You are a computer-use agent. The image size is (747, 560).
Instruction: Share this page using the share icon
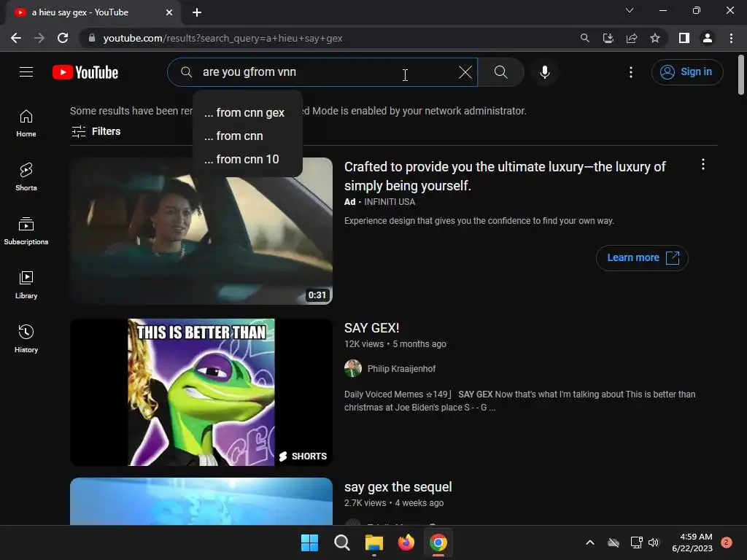632,38
